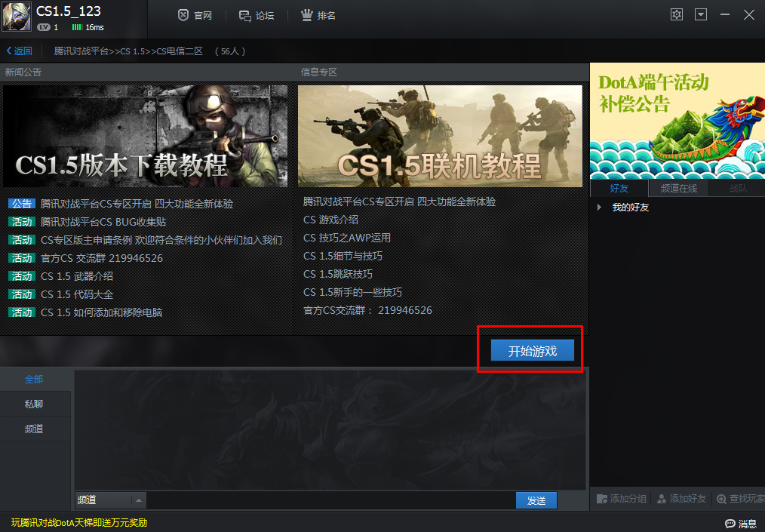Viewport: 765px width, 532px height.
Task: Open info link 四大功能全新体验 in 信息专区
Action: [399, 201]
